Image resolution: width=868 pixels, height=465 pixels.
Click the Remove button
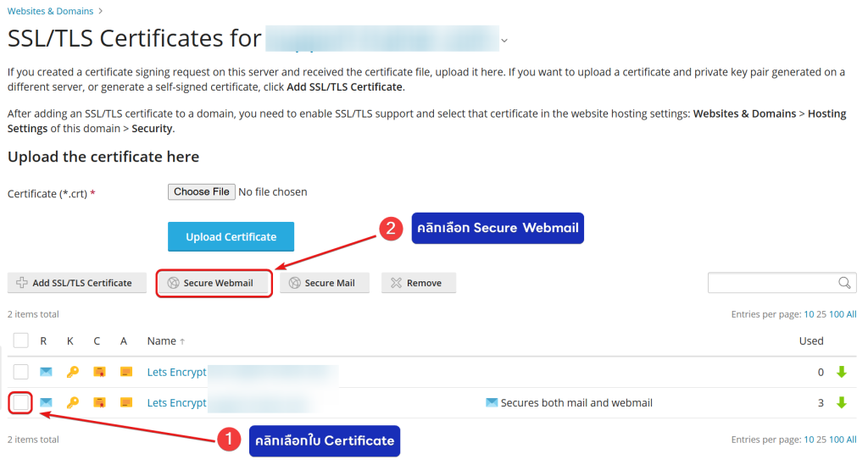point(418,283)
